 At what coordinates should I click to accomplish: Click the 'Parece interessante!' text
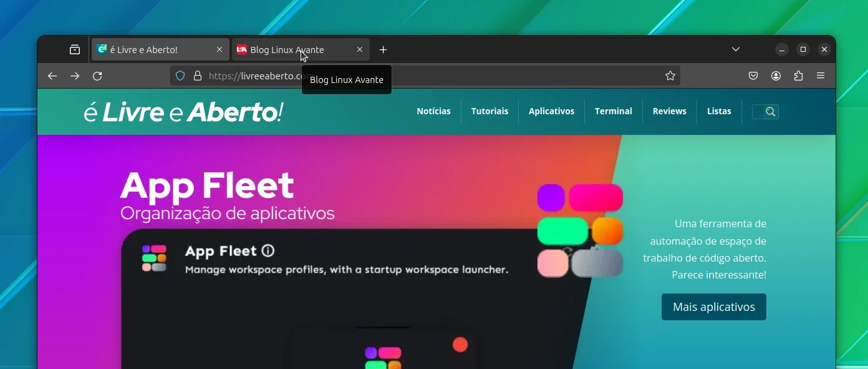[x=719, y=275]
